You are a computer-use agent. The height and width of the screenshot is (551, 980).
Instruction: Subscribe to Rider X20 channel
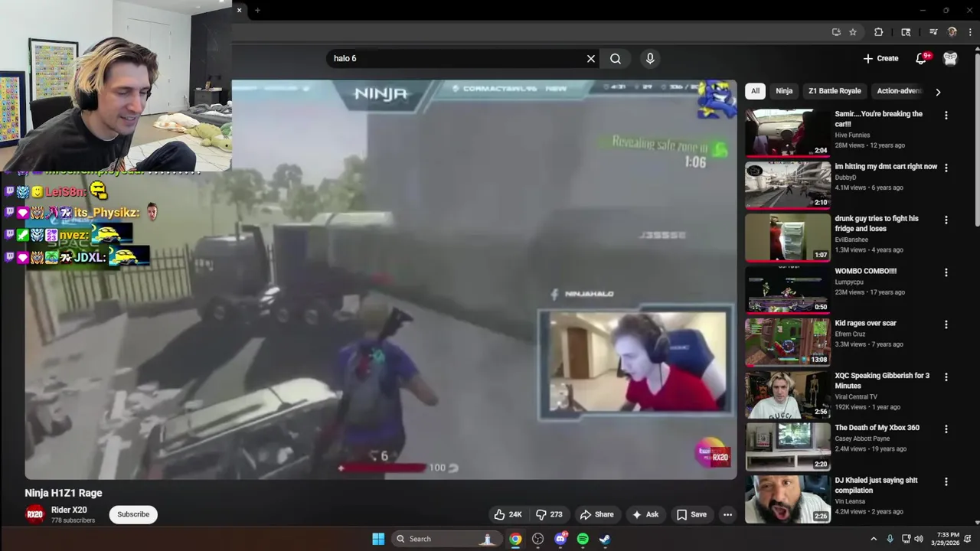(133, 514)
